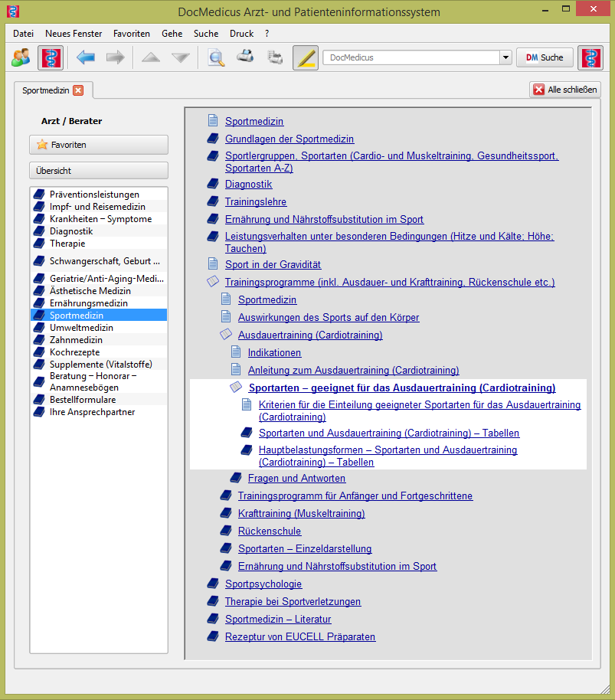Expand Sportlergruppen, Sportarten book icon

click(x=213, y=155)
